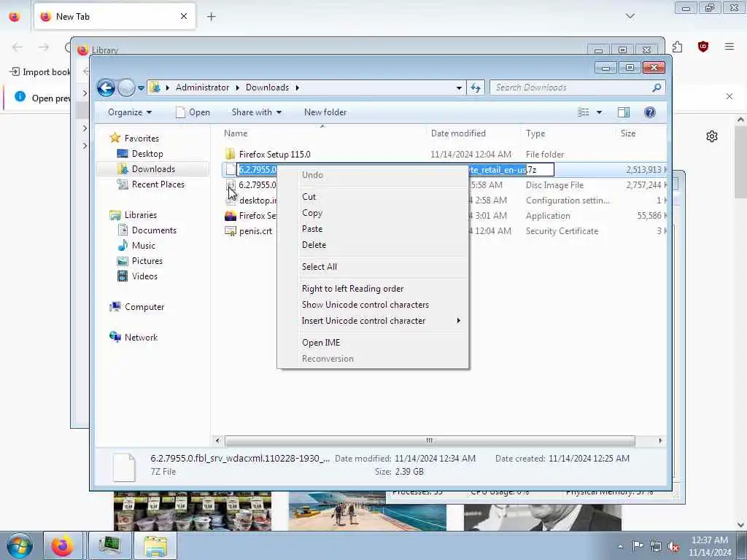747x560 pixels.
Task: Open Libraries in the navigation pane
Action: 141,215
